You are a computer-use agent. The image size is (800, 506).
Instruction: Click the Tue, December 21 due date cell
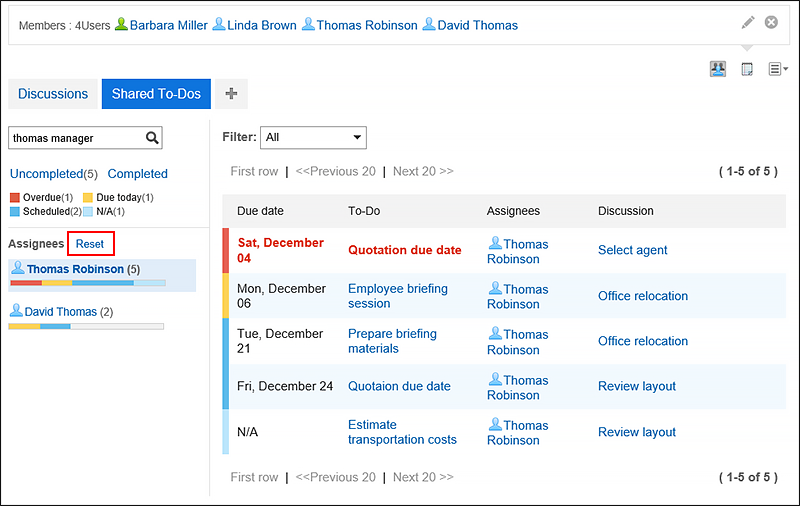(x=280, y=341)
